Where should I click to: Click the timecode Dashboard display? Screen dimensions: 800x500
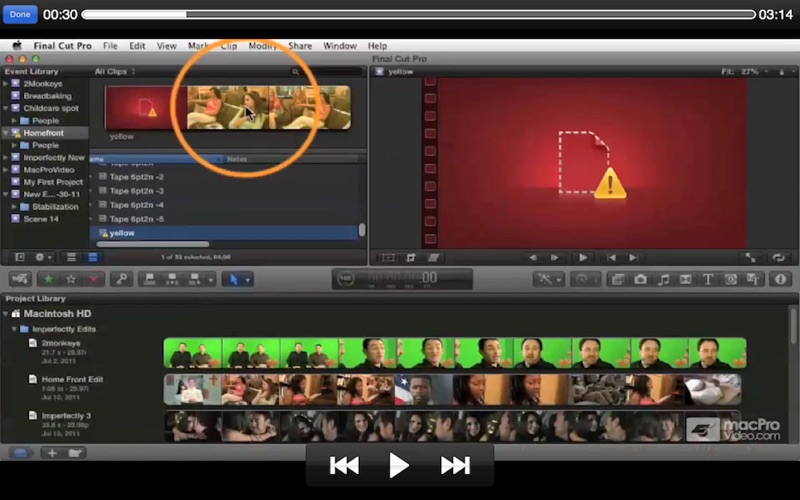click(x=402, y=279)
